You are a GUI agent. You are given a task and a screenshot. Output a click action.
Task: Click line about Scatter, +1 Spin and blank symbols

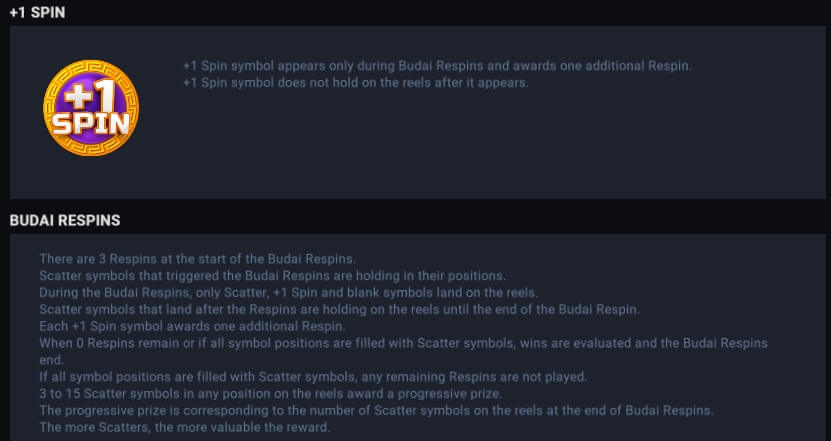tap(288, 293)
